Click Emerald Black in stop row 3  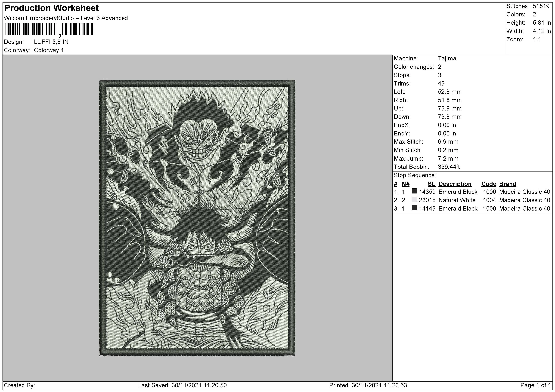(458, 209)
